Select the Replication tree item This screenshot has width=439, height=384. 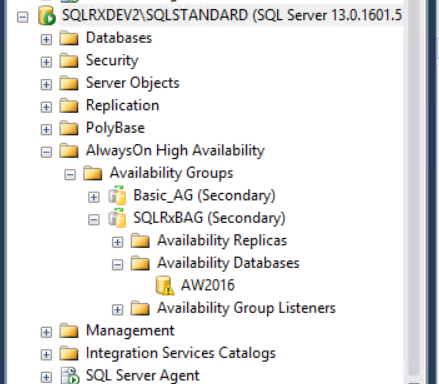123,105
